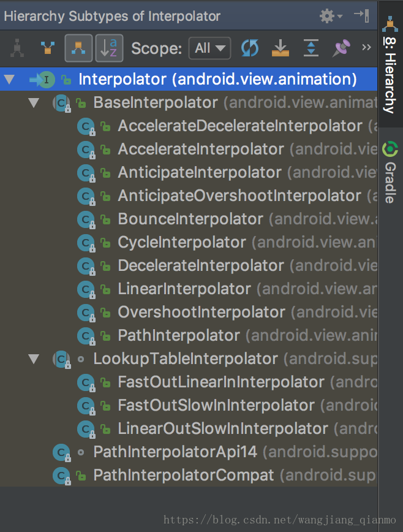Click the class icon of PathInterpolatorApi14

click(62, 452)
